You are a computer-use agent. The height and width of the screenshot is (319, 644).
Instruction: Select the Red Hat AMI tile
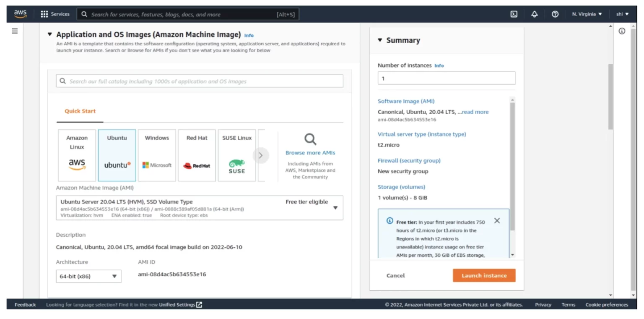[x=197, y=155]
